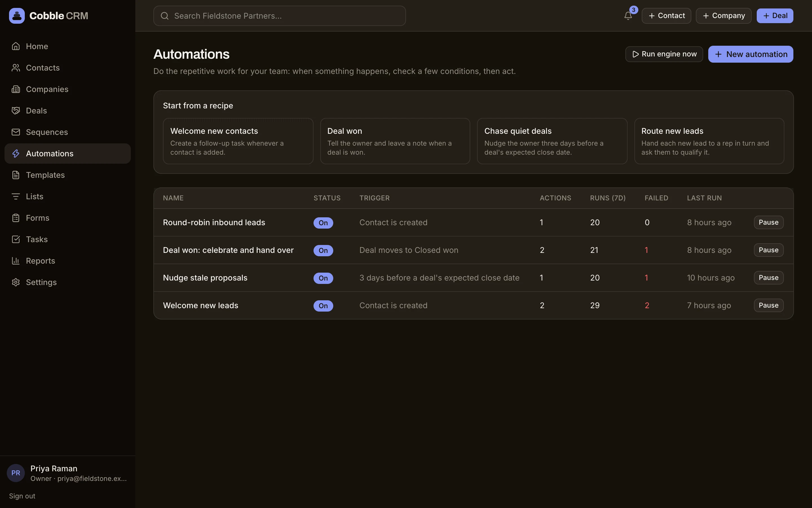Click the Settings gear icon
The width and height of the screenshot is (812, 508).
[16, 282]
